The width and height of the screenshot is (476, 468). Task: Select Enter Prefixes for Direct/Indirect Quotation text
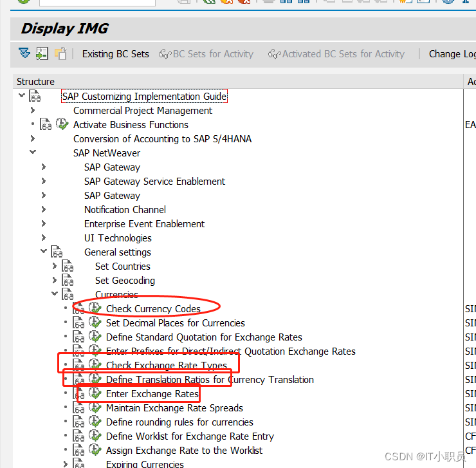(231, 351)
